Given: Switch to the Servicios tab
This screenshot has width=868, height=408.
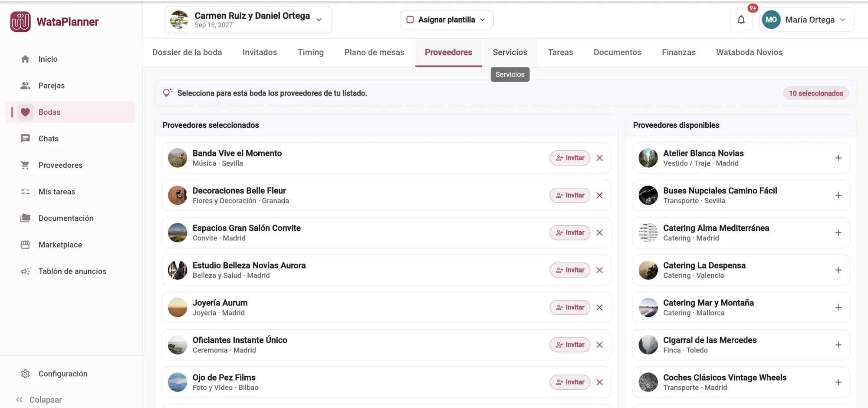Looking at the screenshot, I should pyautogui.click(x=510, y=52).
